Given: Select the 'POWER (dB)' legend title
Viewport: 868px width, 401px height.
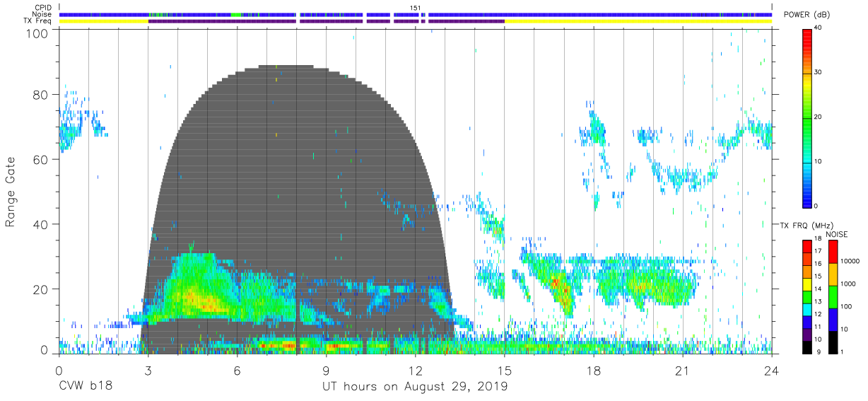Looking at the screenshot, I should (807, 16).
